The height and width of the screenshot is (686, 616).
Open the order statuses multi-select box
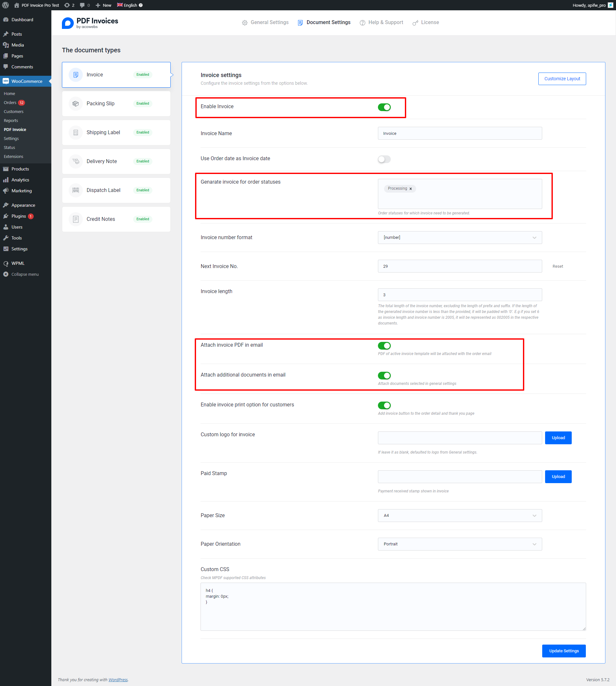pos(460,194)
